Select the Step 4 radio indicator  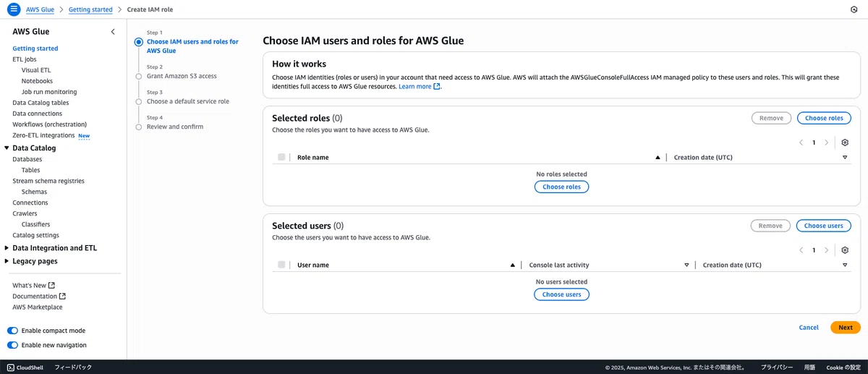pos(139,127)
